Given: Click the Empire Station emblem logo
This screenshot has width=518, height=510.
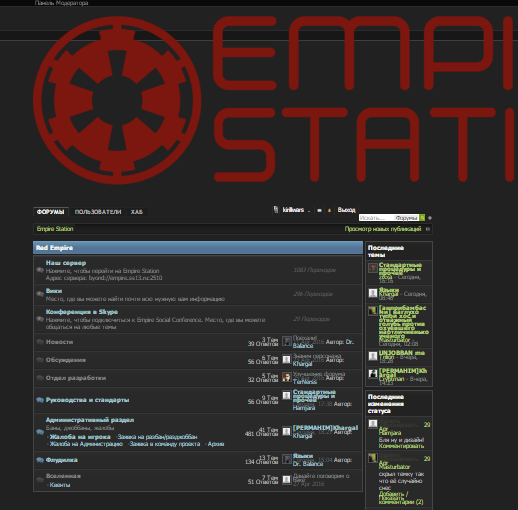Looking at the screenshot, I should [x=117, y=100].
